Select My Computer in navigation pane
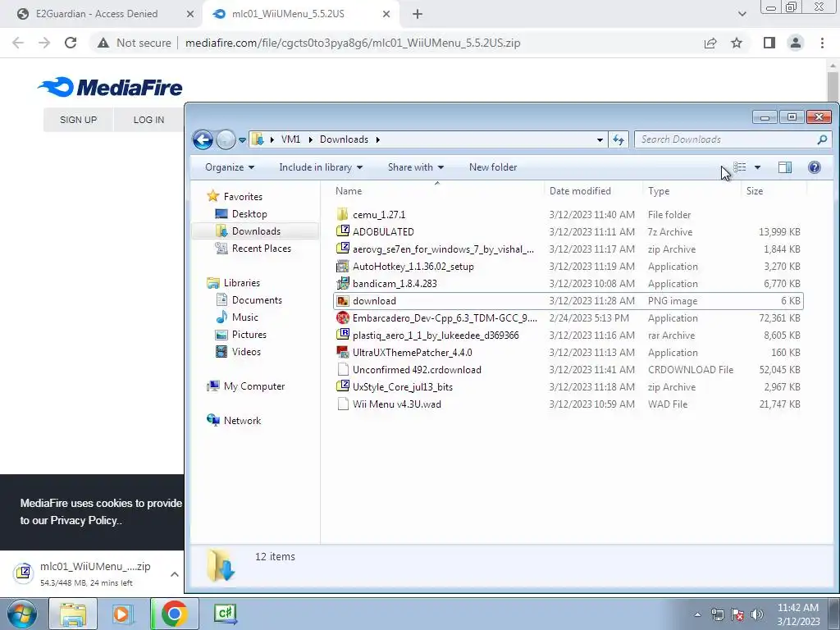This screenshot has height=630, width=840. [254, 386]
